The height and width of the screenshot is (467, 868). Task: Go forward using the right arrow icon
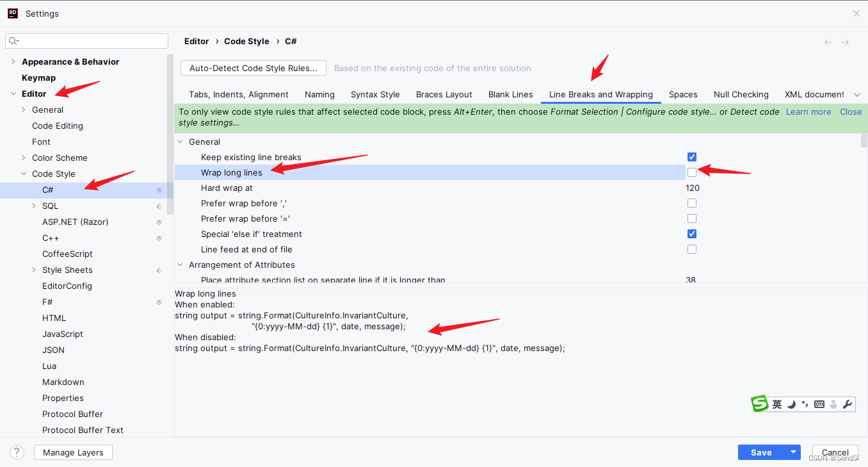845,42
